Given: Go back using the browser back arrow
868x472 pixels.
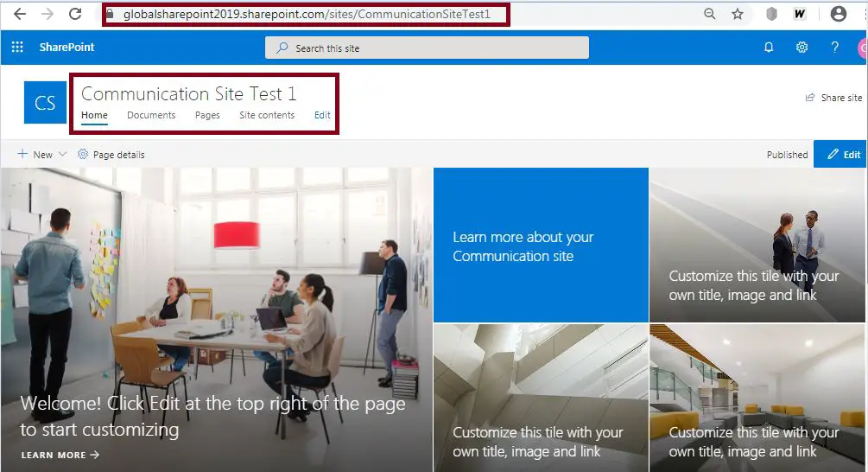Looking at the screenshot, I should pos(20,14).
